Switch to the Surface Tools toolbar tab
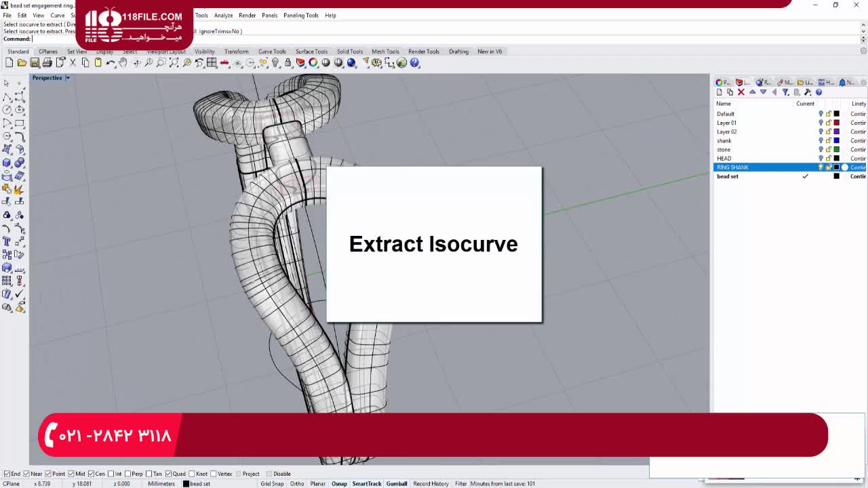This screenshot has width=868, height=488. [311, 52]
